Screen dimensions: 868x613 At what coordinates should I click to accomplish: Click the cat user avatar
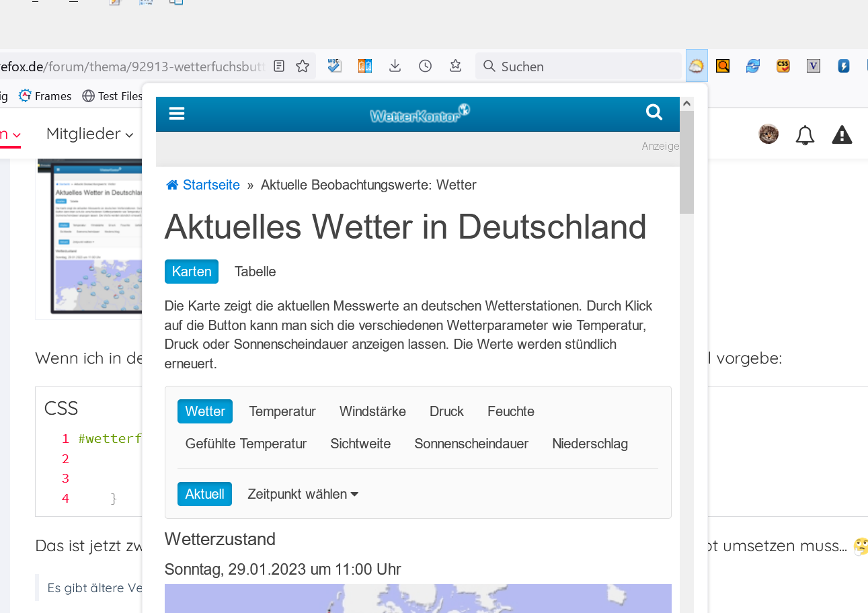click(x=768, y=134)
